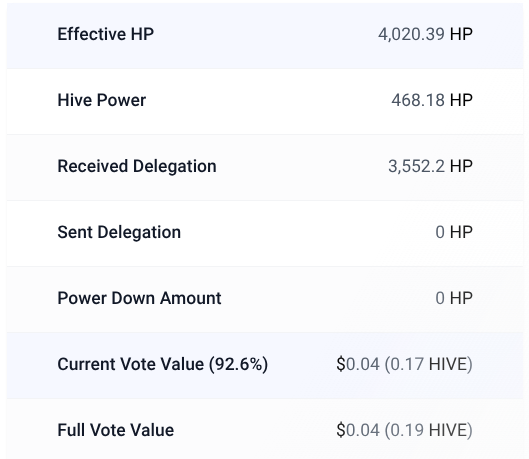529x459 pixels.
Task: Click the Full Vote Value label
Action: click(116, 430)
